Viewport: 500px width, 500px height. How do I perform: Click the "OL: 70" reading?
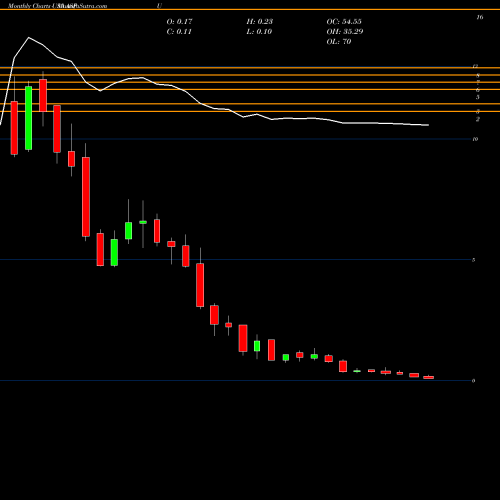[339, 42]
